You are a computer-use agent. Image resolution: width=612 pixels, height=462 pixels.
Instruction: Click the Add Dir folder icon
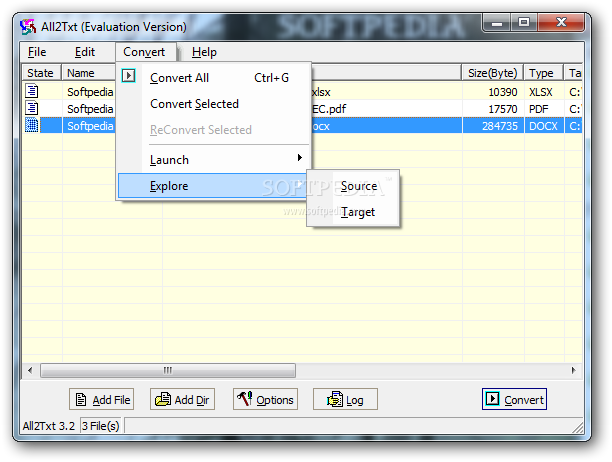coord(163,399)
